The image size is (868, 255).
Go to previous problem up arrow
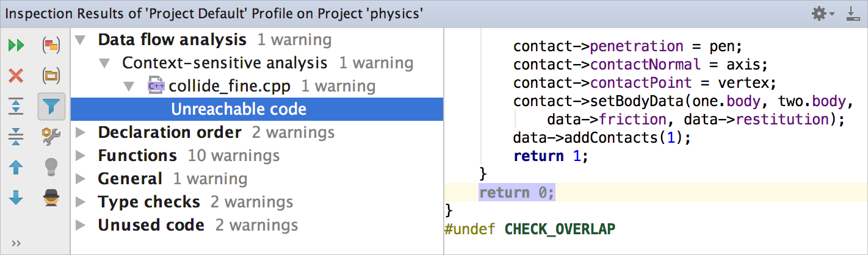point(16,167)
